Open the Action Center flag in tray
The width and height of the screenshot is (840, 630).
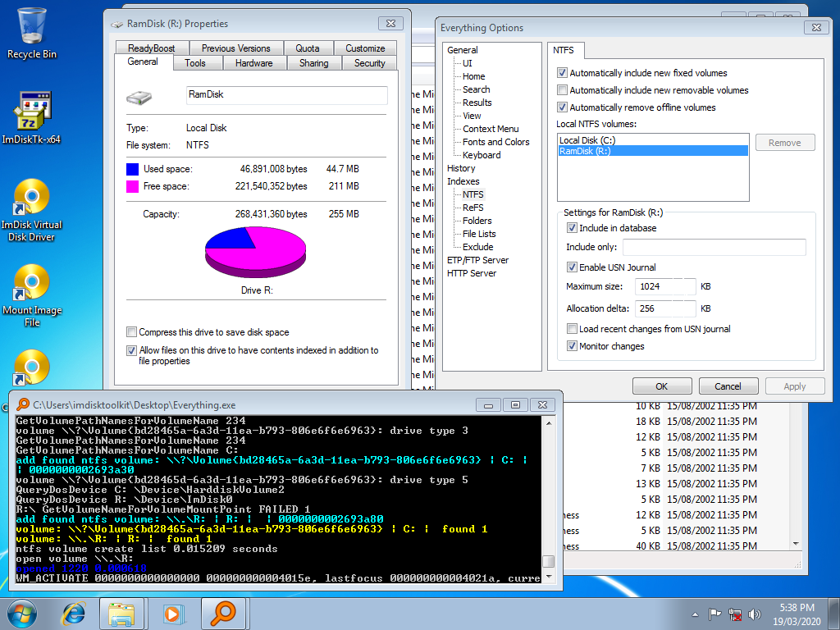point(714,614)
